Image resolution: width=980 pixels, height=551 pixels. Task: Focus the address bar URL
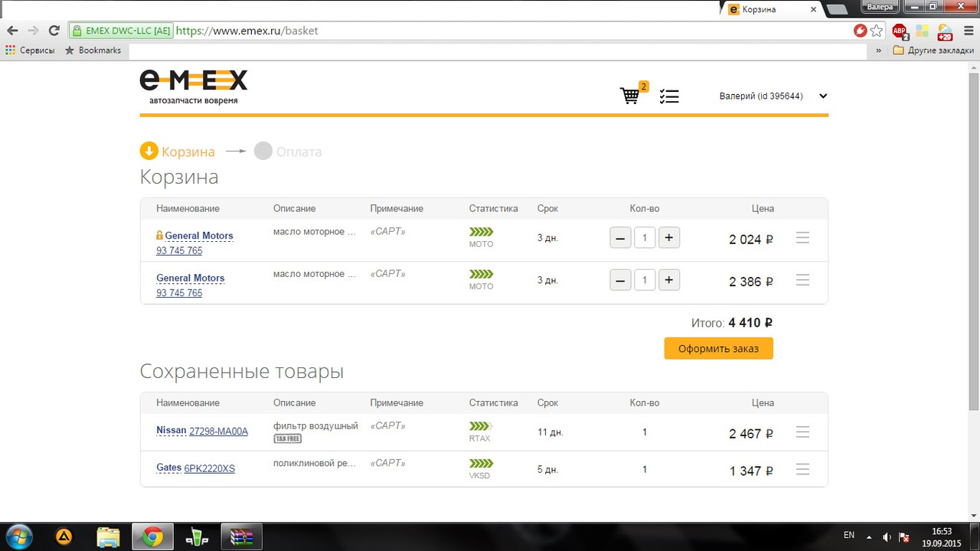point(247,31)
